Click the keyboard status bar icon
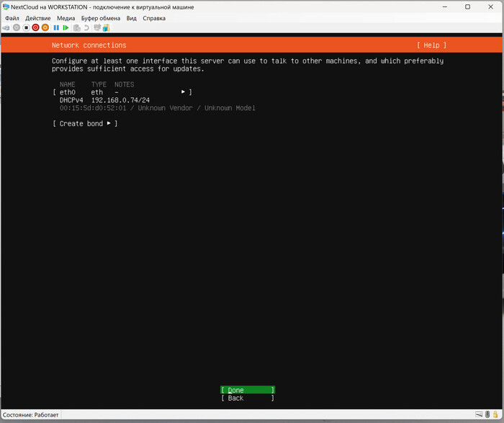This screenshot has height=423, width=504. pyautogui.click(x=479, y=414)
